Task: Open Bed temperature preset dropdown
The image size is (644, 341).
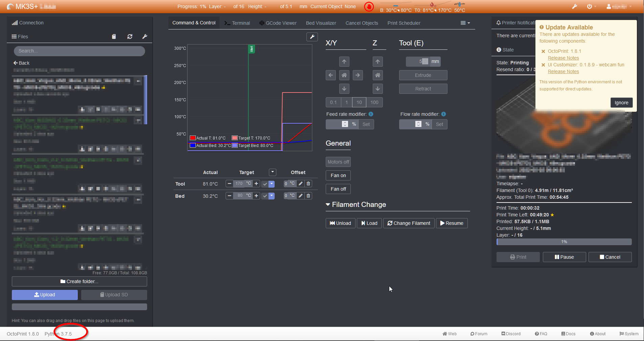Action: tap(272, 196)
